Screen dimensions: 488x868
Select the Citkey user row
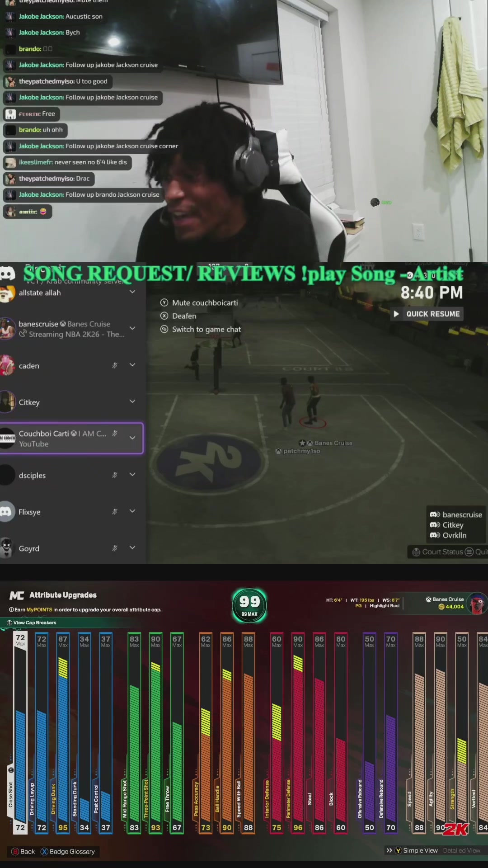click(71, 402)
